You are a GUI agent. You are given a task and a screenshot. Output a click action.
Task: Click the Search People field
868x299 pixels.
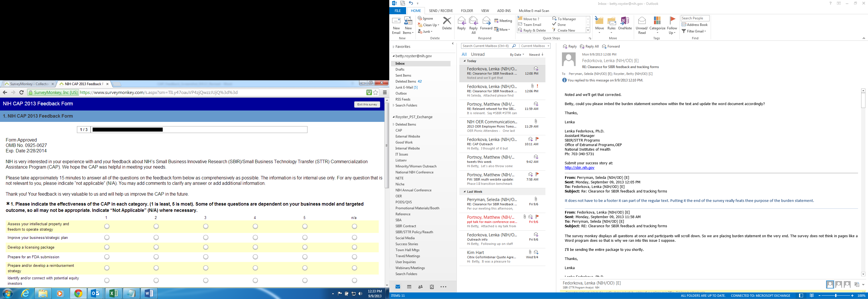(695, 18)
